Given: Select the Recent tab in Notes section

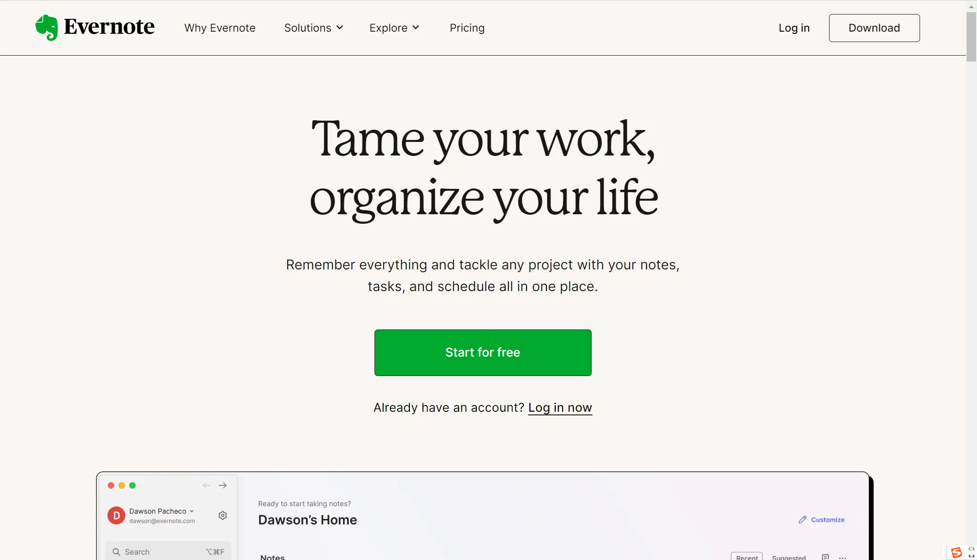Looking at the screenshot, I should [747, 557].
